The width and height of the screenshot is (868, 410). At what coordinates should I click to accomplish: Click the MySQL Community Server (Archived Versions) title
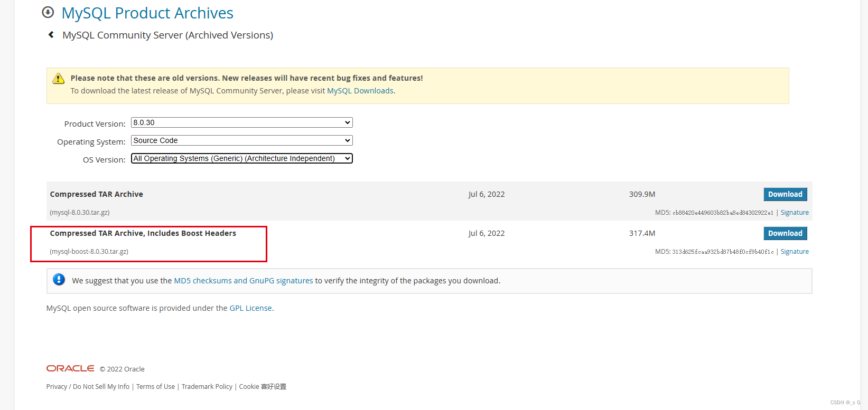pos(167,35)
